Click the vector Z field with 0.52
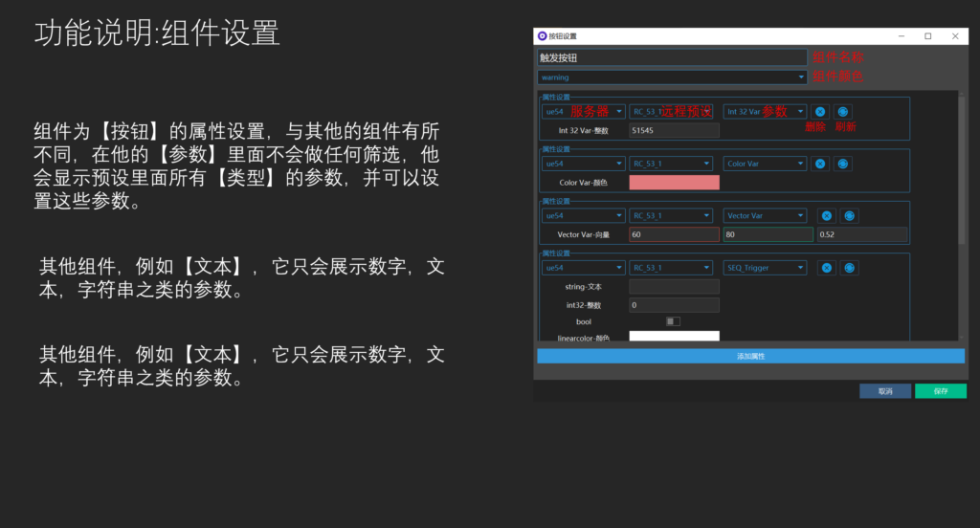The image size is (980, 528). pyautogui.click(x=862, y=234)
